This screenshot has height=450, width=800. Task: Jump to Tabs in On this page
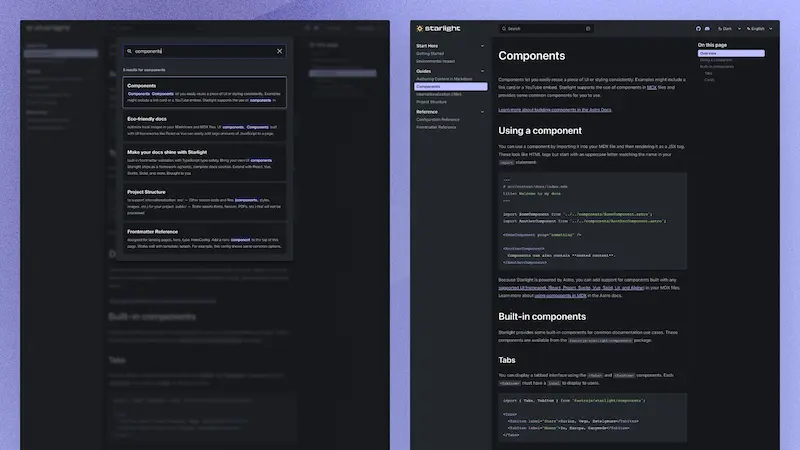pyautogui.click(x=708, y=73)
